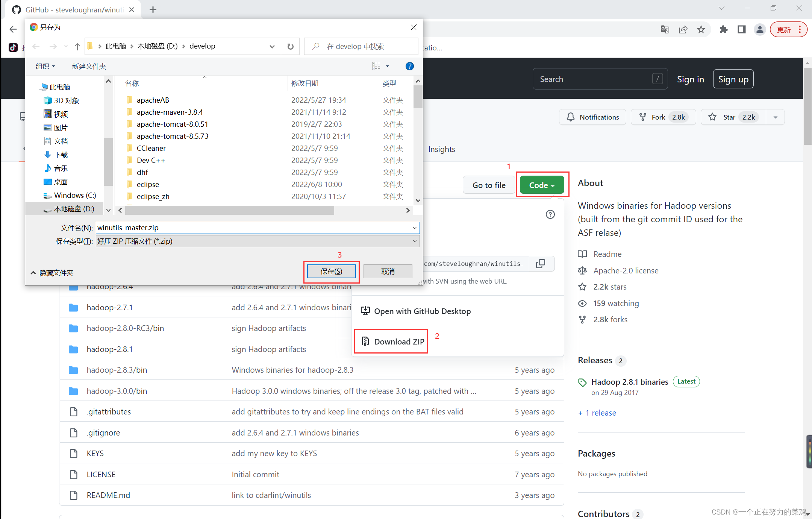
Task: Click Open with GitHub Desktop option
Action: pyautogui.click(x=416, y=311)
